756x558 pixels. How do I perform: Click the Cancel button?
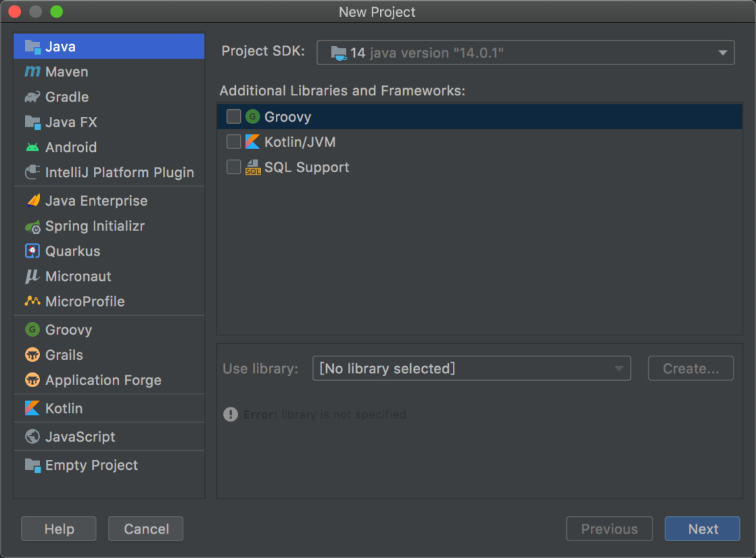146,529
